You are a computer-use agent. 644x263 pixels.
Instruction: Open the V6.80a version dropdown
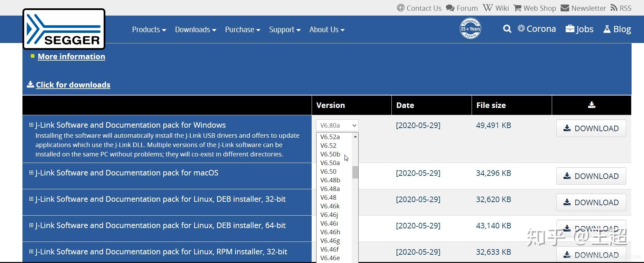pos(337,125)
